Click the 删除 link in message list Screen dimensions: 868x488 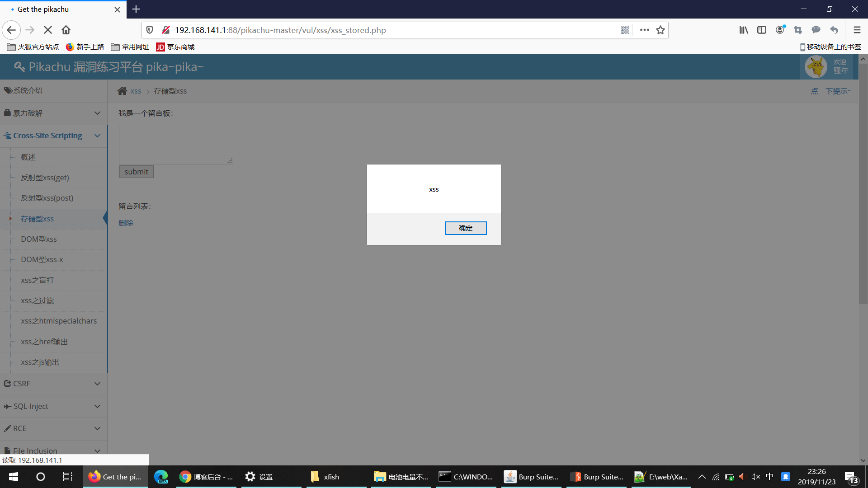[126, 223]
